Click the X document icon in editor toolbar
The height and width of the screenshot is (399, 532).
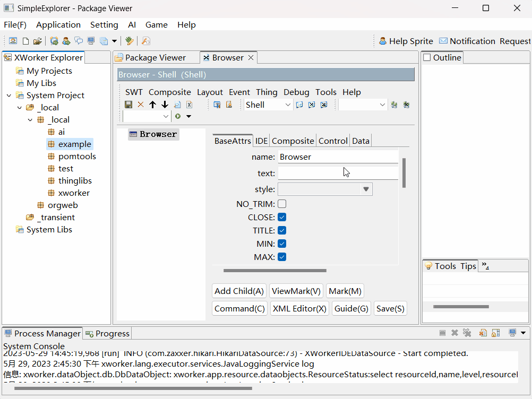click(190, 105)
